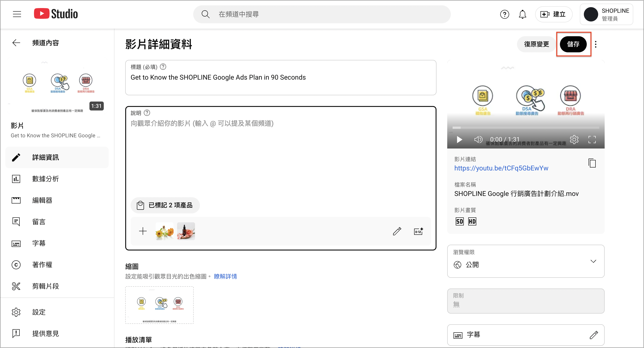Open 詳細資訊 in the sidebar
The width and height of the screenshot is (644, 348).
point(57,157)
